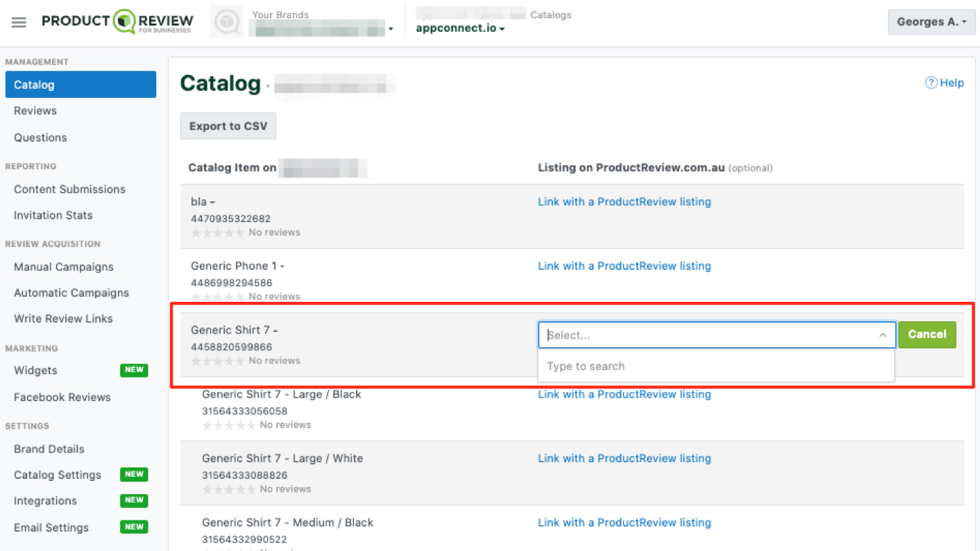
Task: Open the Widgets page
Action: tap(35, 370)
